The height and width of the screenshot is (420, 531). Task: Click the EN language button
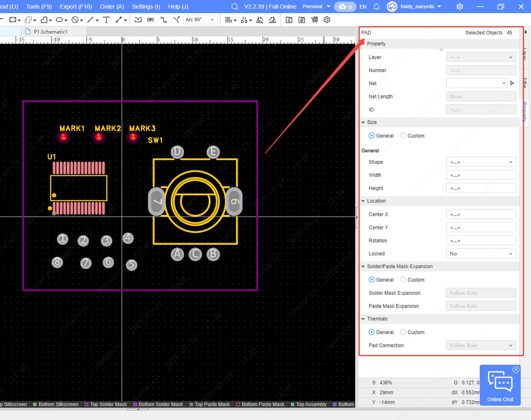363,7
